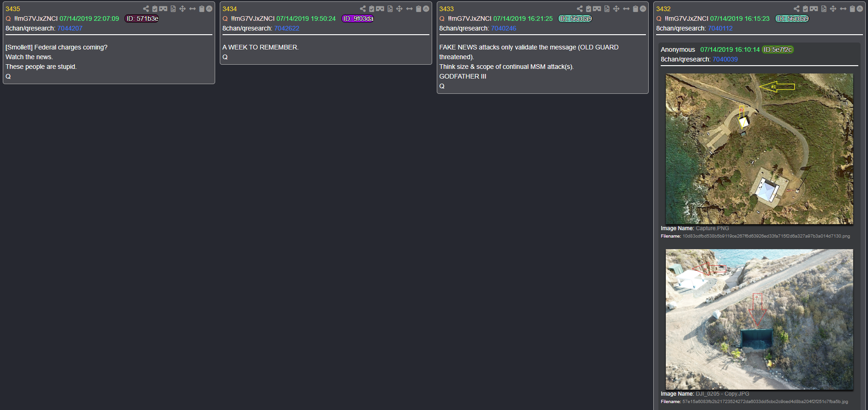
Task: Open the 8chan link 7040112
Action: [720, 28]
